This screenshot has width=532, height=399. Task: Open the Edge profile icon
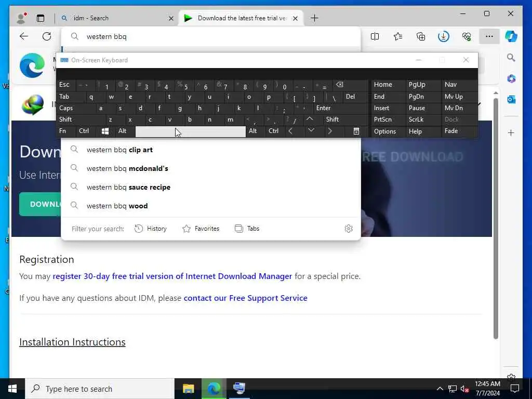[21, 18]
